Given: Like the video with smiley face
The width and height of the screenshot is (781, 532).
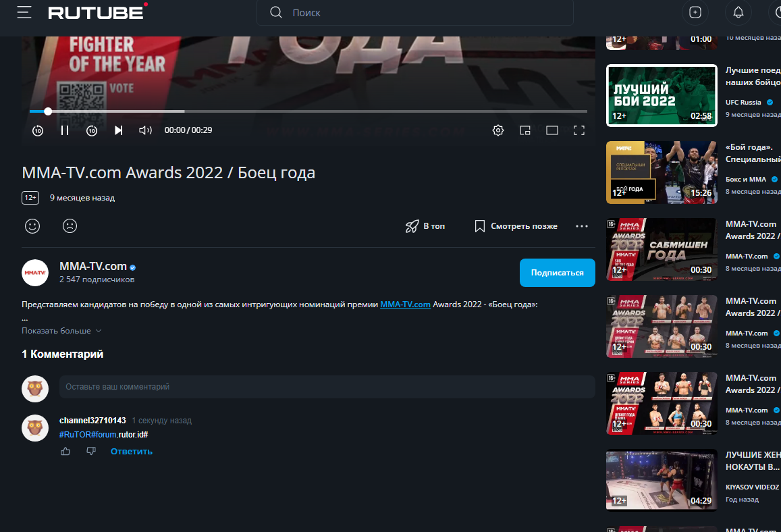Looking at the screenshot, I should pyautogui.click(x=32, y=226).
